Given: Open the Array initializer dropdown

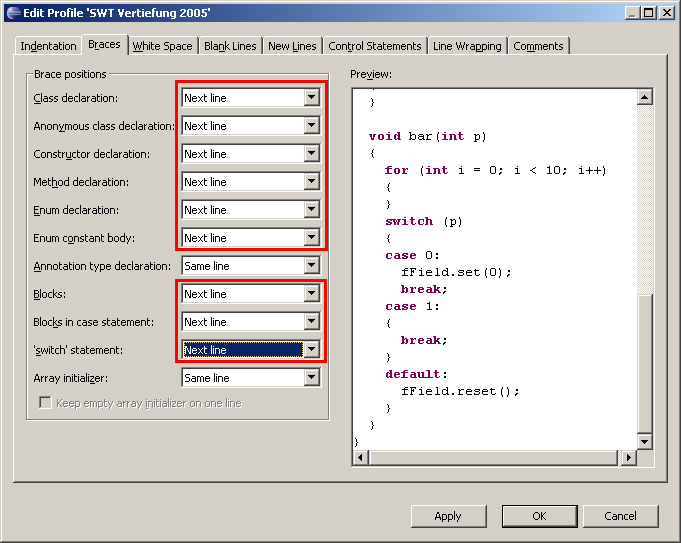Looking at the screenshot, I should pyautogui.click(x=312, y=378).
